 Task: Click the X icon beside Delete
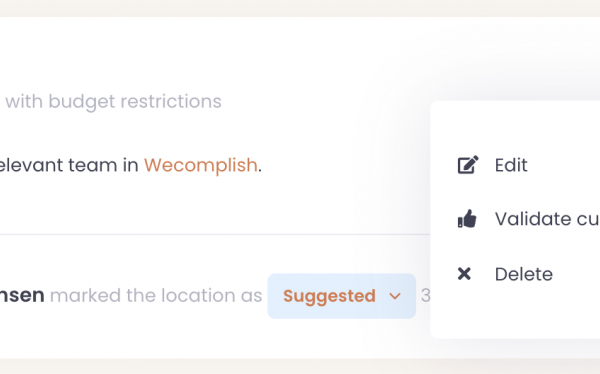464,274
